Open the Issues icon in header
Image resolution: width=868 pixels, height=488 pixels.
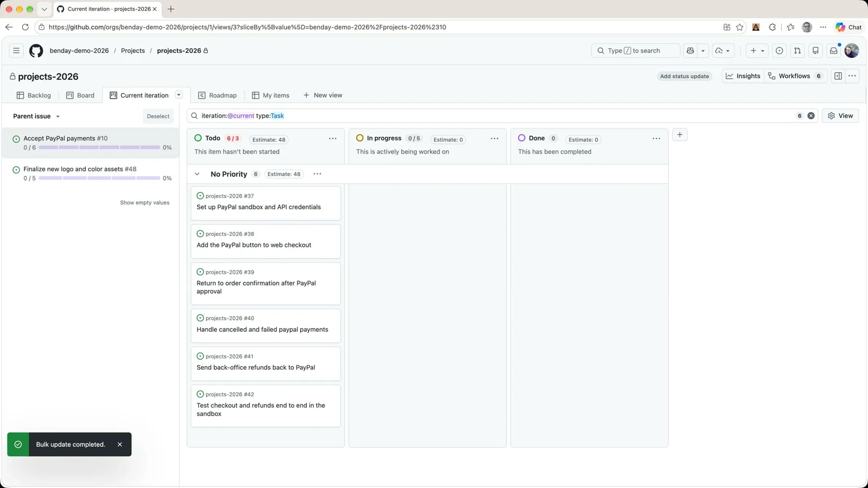[x=779, y=51]
